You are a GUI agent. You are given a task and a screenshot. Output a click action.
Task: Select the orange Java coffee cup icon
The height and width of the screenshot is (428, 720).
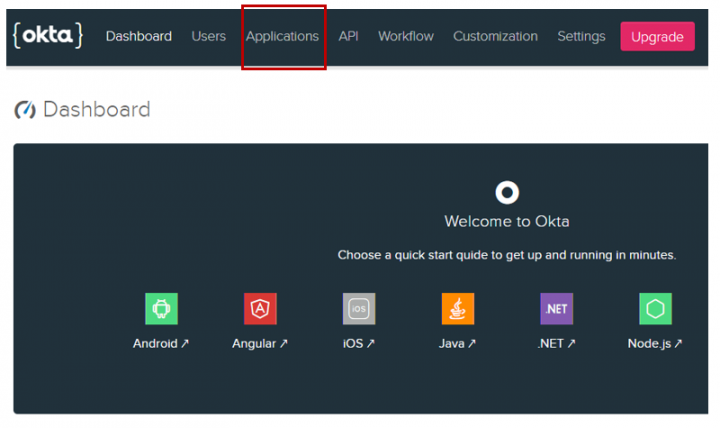[x=458, y=309]
